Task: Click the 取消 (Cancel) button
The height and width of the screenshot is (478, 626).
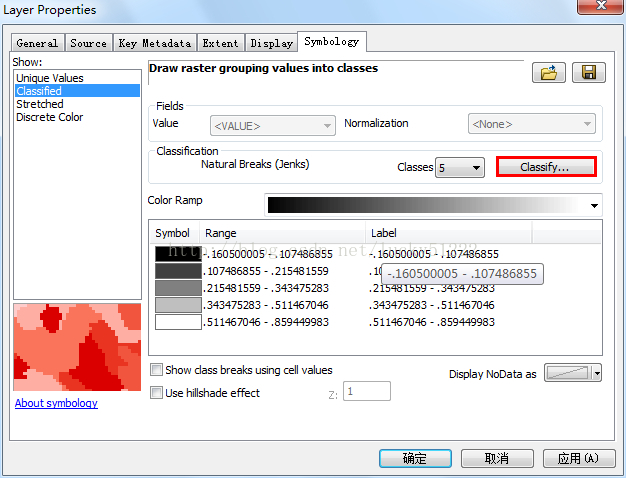Action: [x=497, y=458]
